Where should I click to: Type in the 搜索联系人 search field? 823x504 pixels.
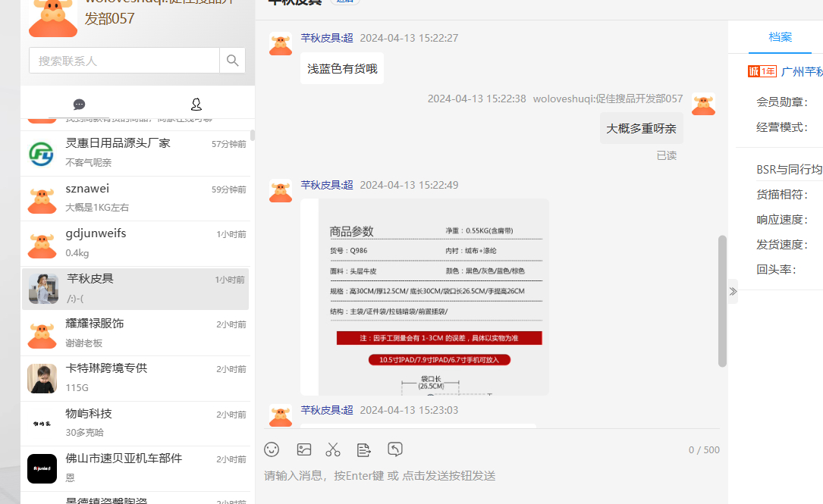(x=124, y=61)
